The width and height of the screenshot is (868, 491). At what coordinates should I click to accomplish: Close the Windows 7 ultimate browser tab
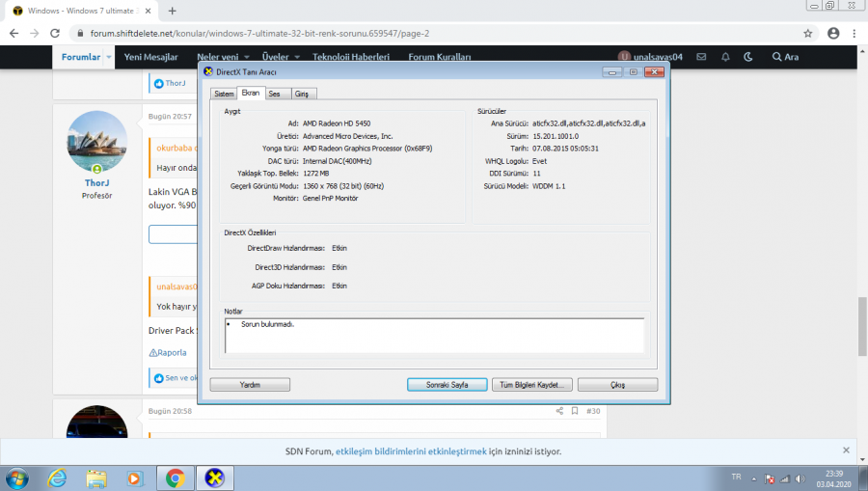148,11
